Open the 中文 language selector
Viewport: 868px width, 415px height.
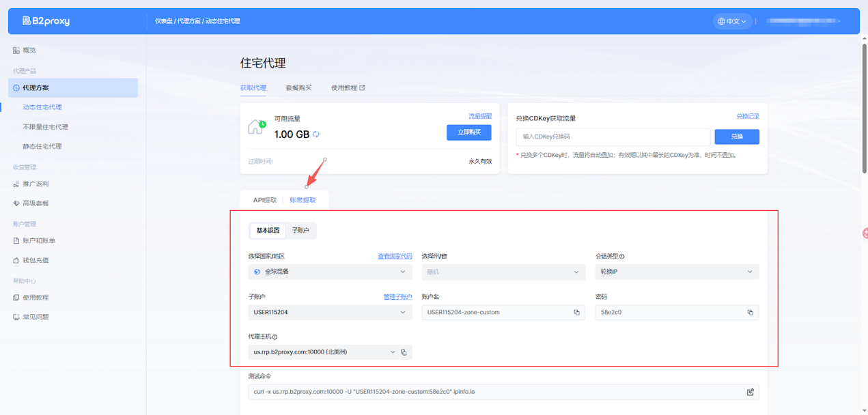click(x=733, y=21)
